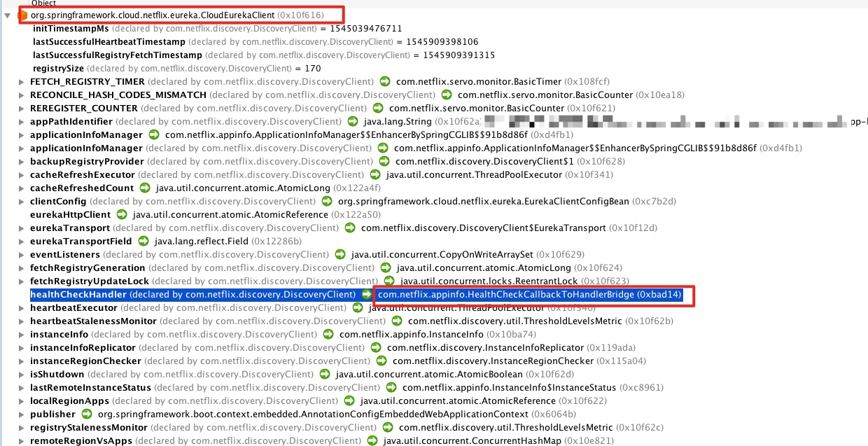Click green arrow icon on fetchRegistryGeneration row
The image size is (868, 446).
pos(386,267)
